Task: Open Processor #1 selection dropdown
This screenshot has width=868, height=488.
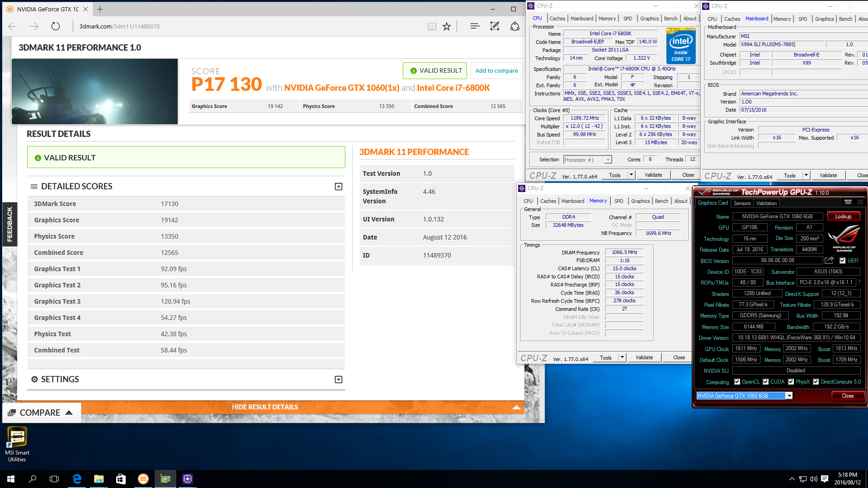Action: click(x=608, y=160)
